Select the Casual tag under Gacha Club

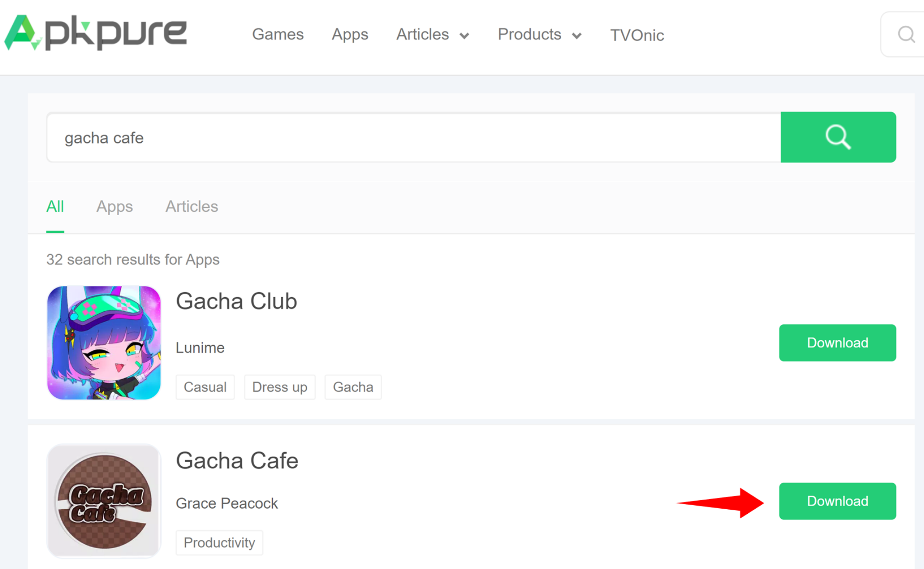click(x=205, y=387)
